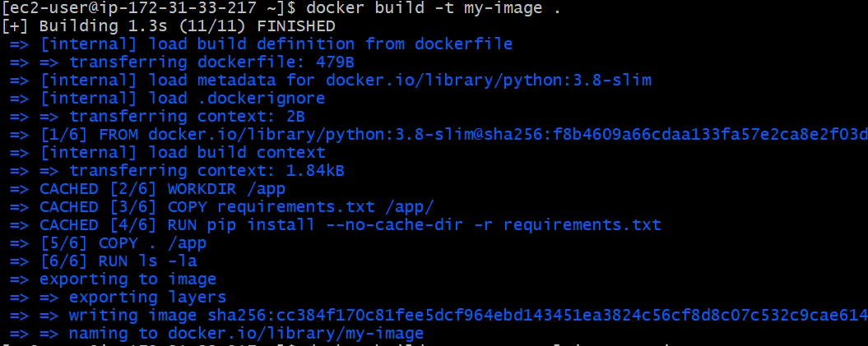Click transferring context 1.84kB line
This screenshot has height=346, width=868.
click(x=177, y=171)
